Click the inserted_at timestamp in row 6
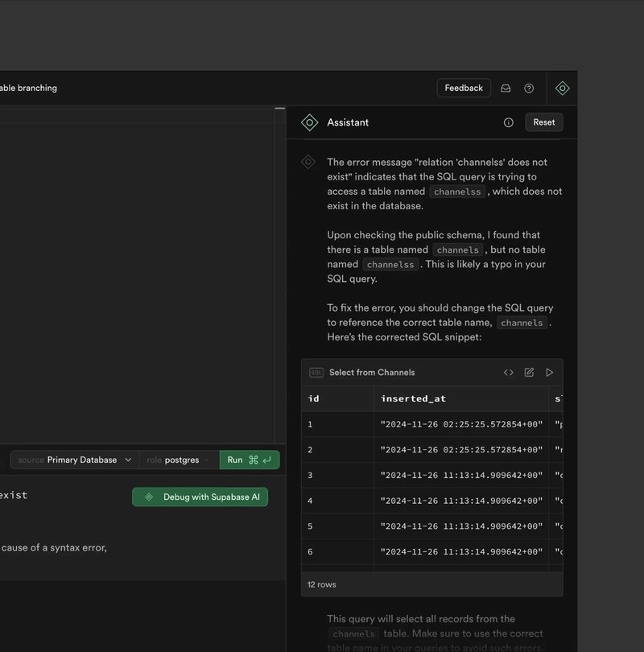The height and width of the screenshot is (652, 644). coord(461,552)
